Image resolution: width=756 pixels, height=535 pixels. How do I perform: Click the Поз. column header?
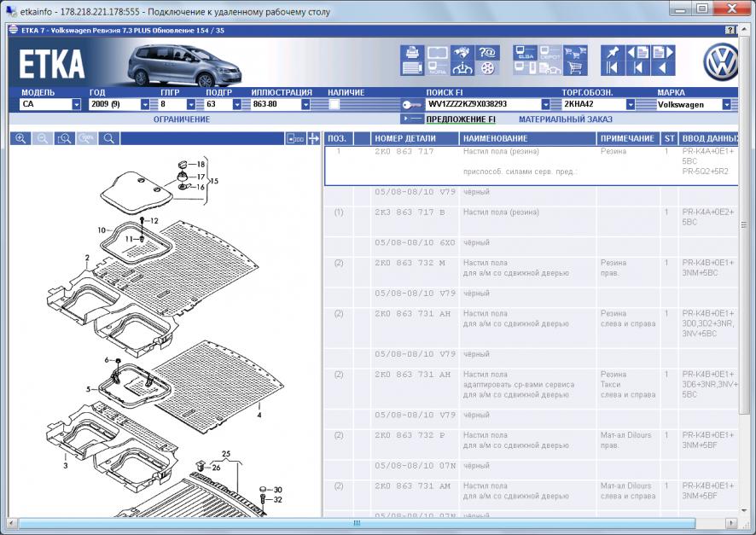tap(338, 139)
